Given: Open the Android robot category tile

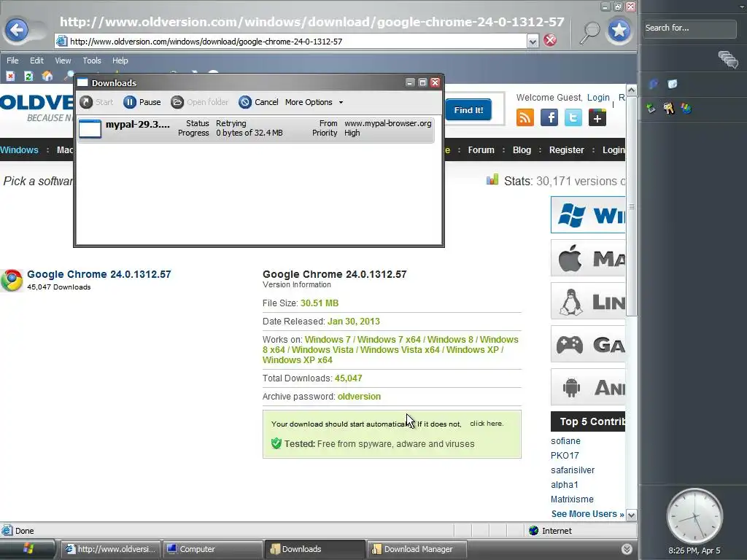Looking at the screenshot, I should pyautogui.click(x=588, y=387).
